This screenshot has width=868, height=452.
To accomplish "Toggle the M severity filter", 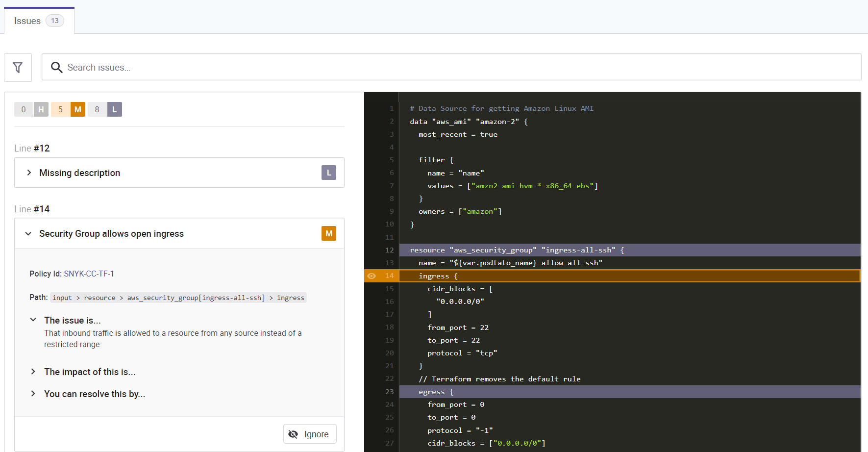I will pos(77,109).
